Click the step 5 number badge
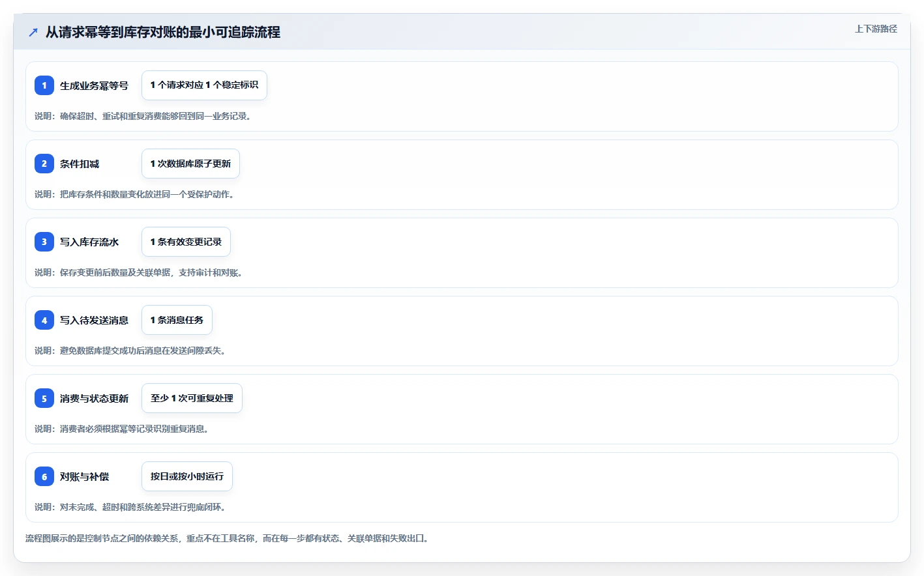924x576 pixels. point(44,398)
